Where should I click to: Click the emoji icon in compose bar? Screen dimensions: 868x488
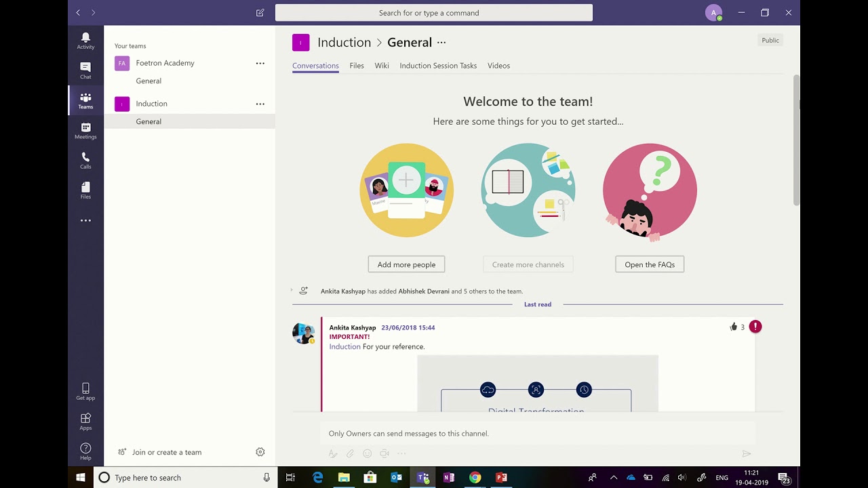[367, 453]
